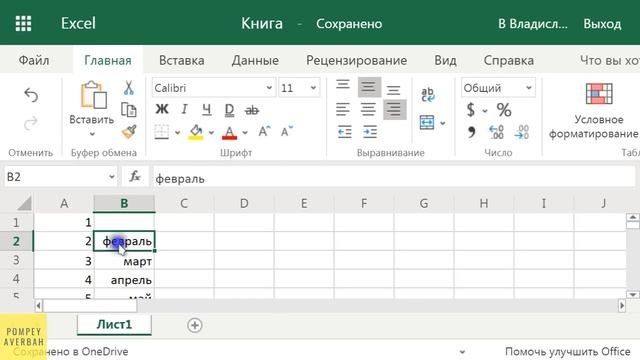Open borders dropdown arrow
Viewport: 640px width, 360px height.
point(178,132)
